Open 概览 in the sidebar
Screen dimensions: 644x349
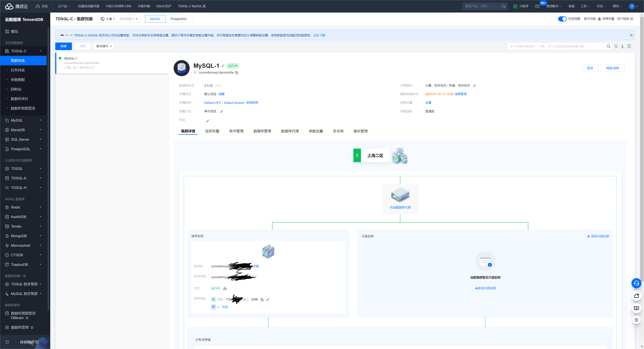15,31
